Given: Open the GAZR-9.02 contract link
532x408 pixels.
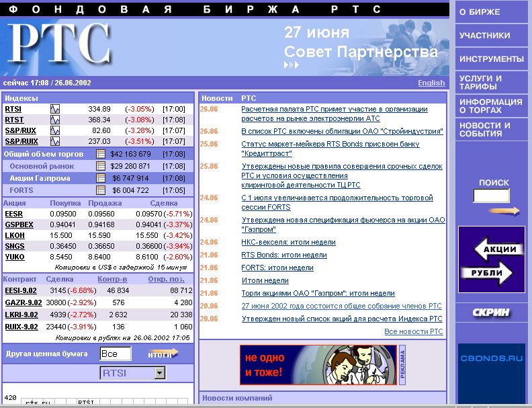Looking at the screenshot, I should tap(24, 302).
